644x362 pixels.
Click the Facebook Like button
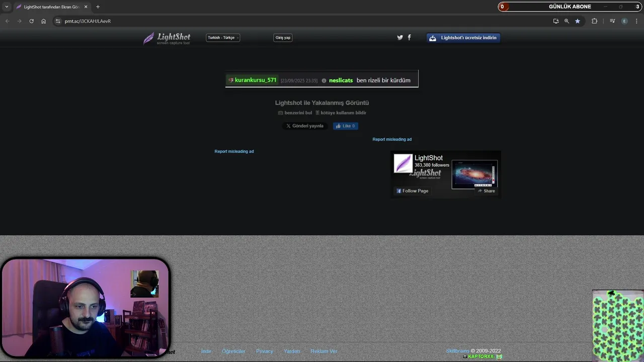pyautogui.click(x=346, y=126)
